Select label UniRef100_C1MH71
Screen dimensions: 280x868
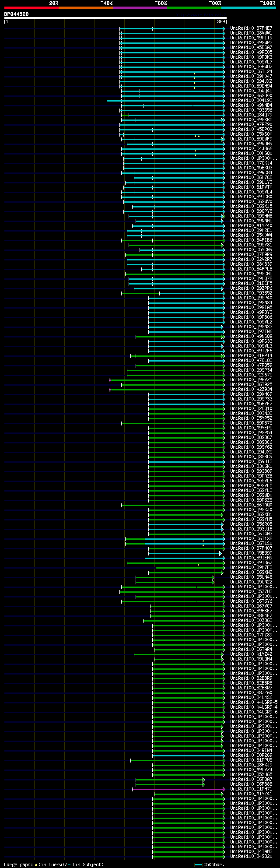tap(251, 789)
